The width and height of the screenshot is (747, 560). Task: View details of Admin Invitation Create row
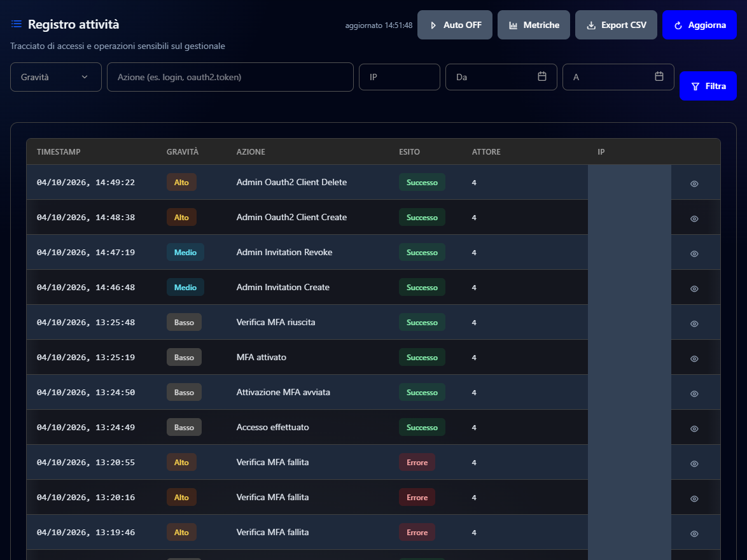(695, 289)
